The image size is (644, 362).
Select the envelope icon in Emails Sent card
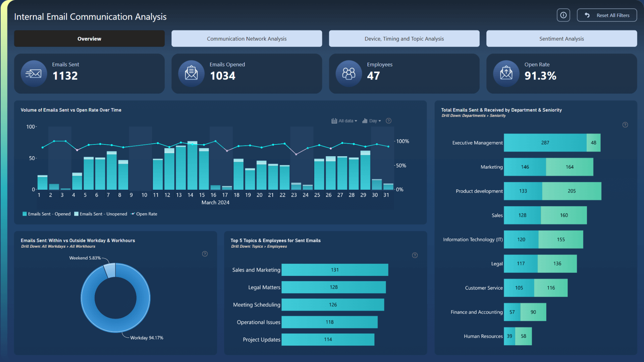coord(34,73)
